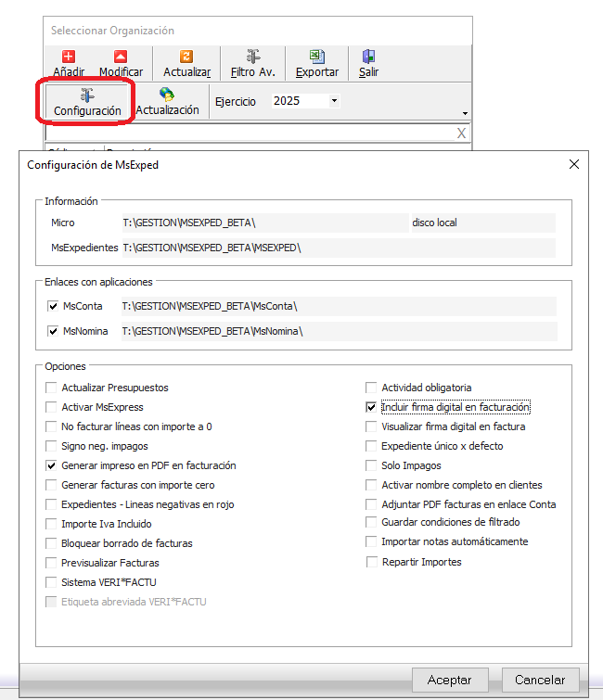Close the Configuración de MsExped dialog
This screenshot has width=603, height=700.
[574, 164]
